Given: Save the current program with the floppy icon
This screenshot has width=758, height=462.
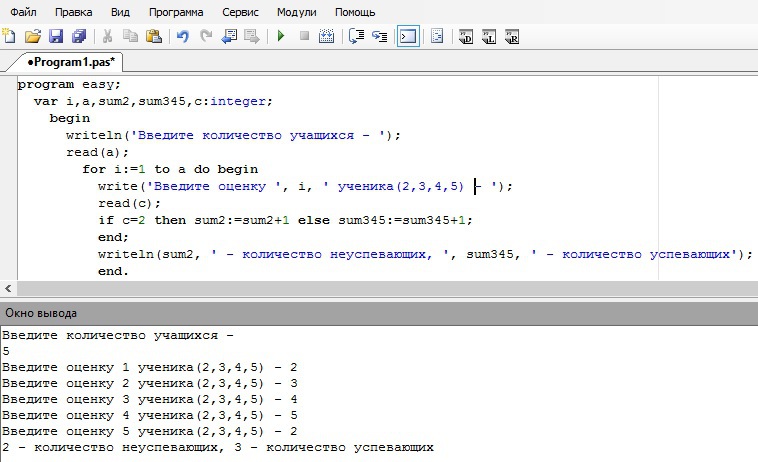Looking at the screenshot, I should pyautogui.click(x=56, y=37).
